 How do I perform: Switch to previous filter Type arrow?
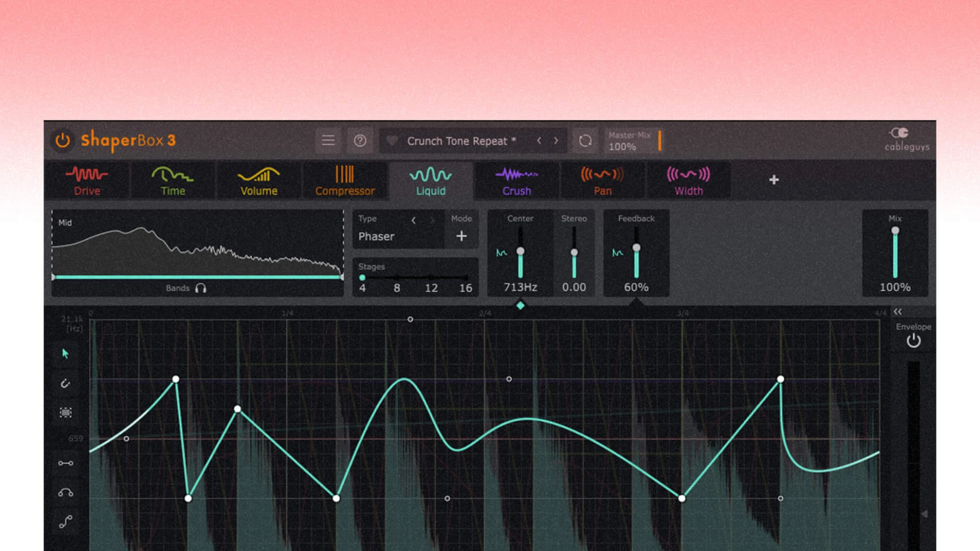tap(413, 220)
